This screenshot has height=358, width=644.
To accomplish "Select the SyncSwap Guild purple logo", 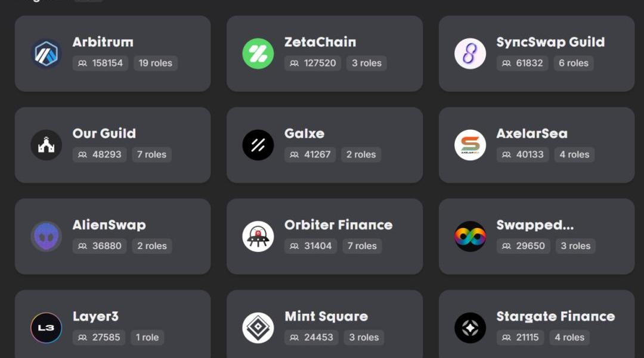I will point(470,53).
